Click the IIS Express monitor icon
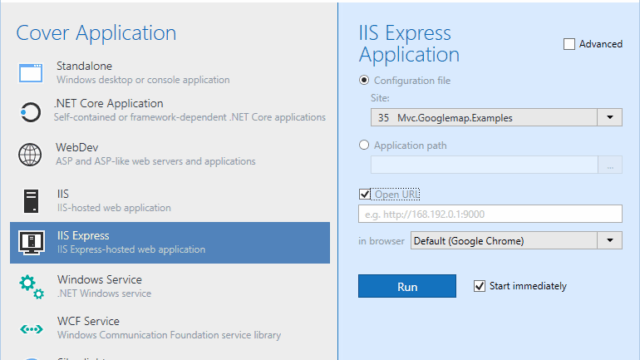Viewport: 640px width, 360px height. (x=31, y=242)
